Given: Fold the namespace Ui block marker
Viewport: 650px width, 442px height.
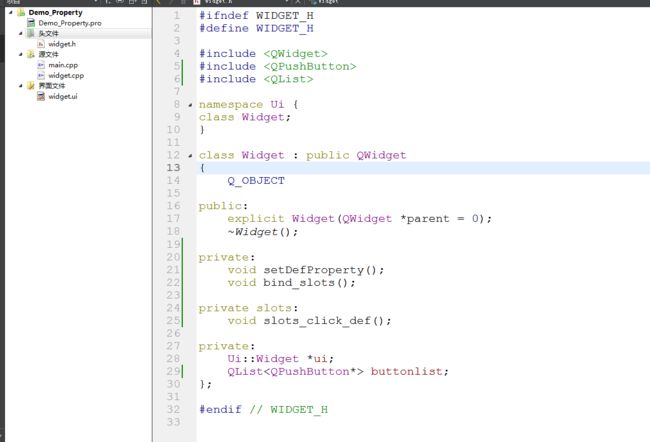Looking at the screenshot, I should tap(190, 105).
